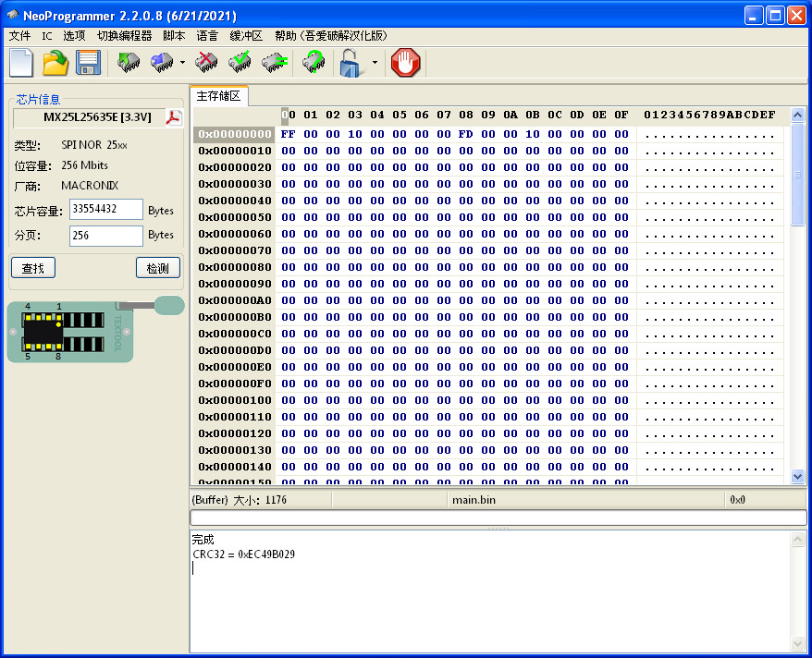Click address label 0x00000140
Viewport: 812px width, 658px height.
[x=235, y=467]
